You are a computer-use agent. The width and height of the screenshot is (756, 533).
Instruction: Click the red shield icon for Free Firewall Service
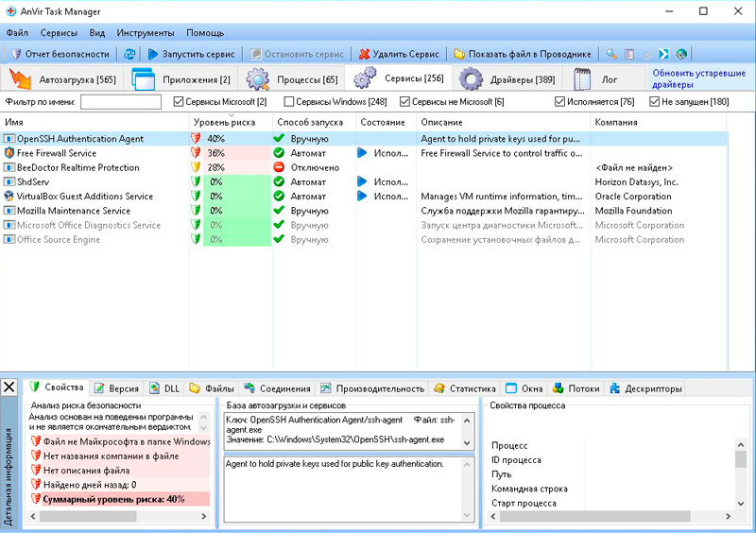(x=197, y=153)
